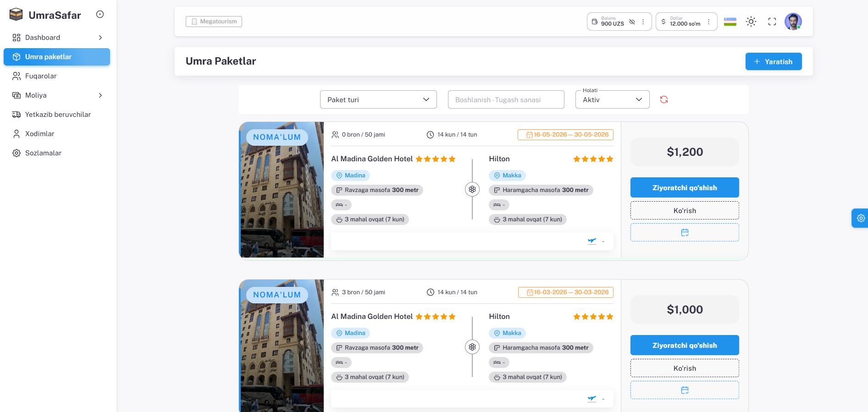This screenshot has height=412, width=868.
Task: Open the Holati Aktiv dropdown
Action: pos(613,99)
